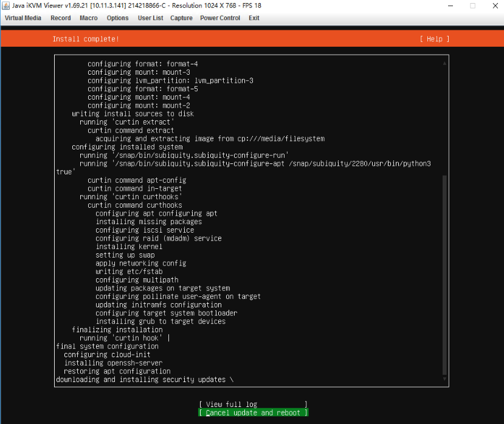Open the Capture menu
Image resolution: width=504 pixels, height=424 pixels.
click(x=181, y=18)
